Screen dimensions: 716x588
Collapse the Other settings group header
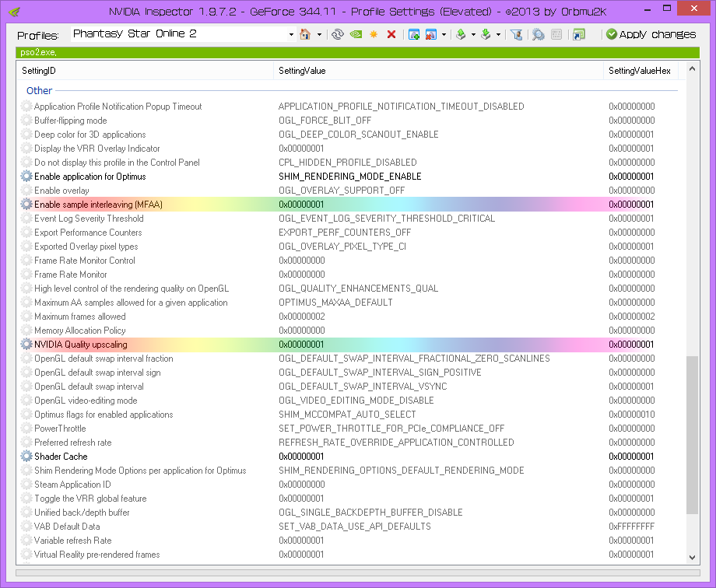click(x=39, y=90)
